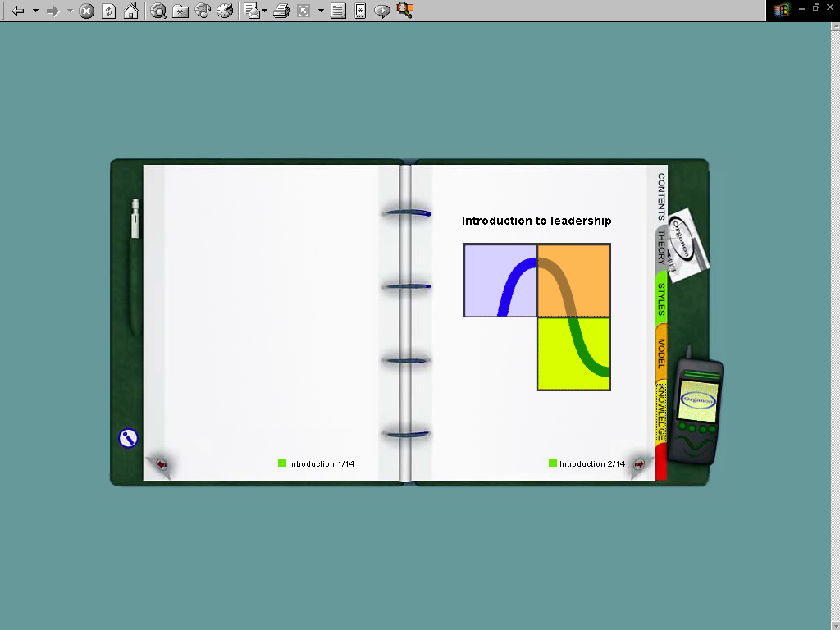Select the MODEL tab
The height and width of the screenshot is (630, 840).
tap(661, 353)
